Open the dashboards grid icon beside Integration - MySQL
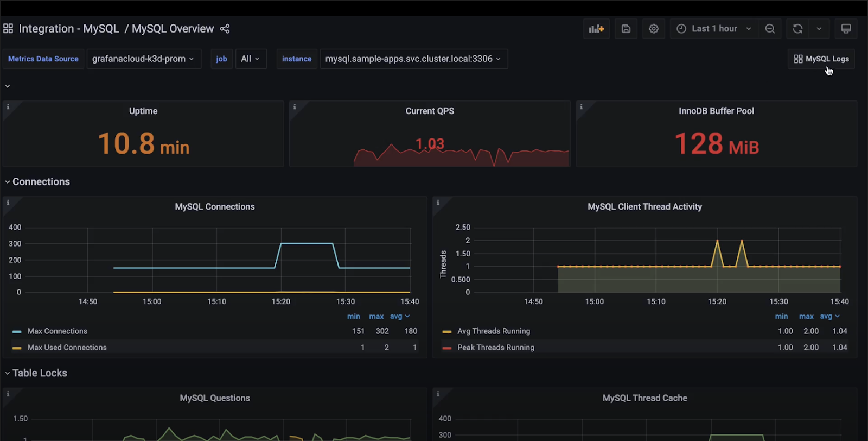The width and height of the screenshot is (868, 441). click(8, 29)
